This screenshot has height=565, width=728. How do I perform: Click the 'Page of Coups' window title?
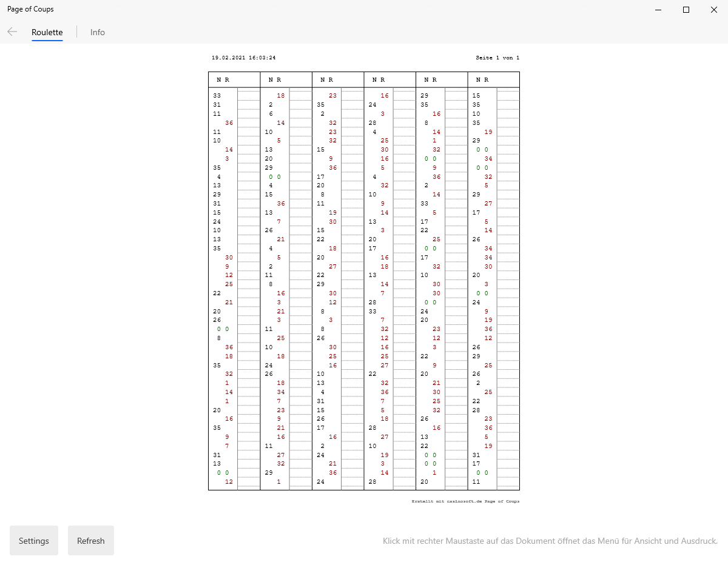[x=30, y=9]
